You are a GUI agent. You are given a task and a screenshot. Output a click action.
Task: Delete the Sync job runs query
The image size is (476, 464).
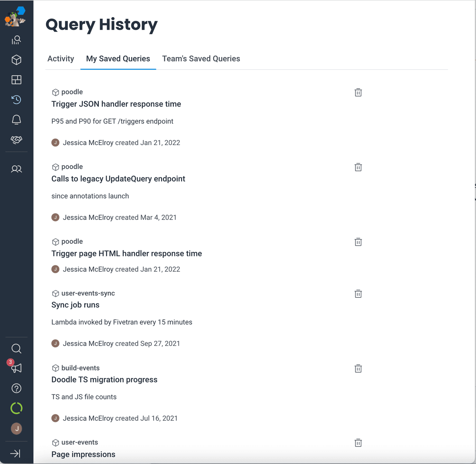point(358,294)
